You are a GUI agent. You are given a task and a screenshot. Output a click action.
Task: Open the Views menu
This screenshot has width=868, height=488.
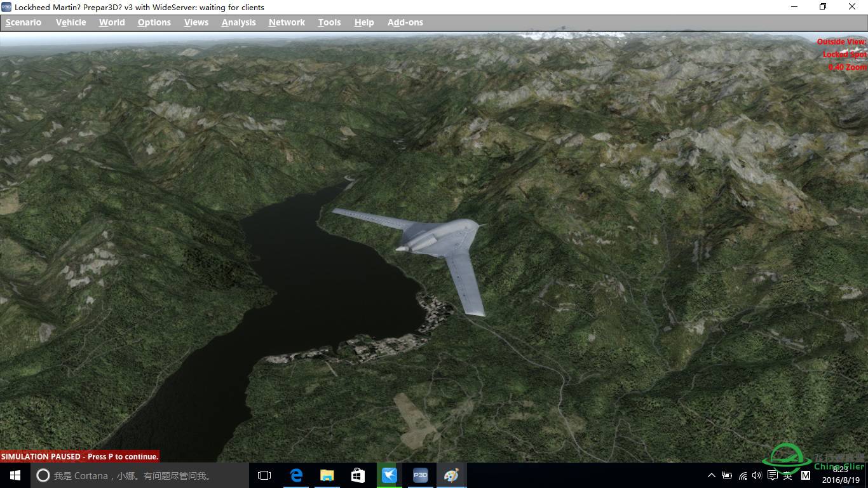[196, 22]
